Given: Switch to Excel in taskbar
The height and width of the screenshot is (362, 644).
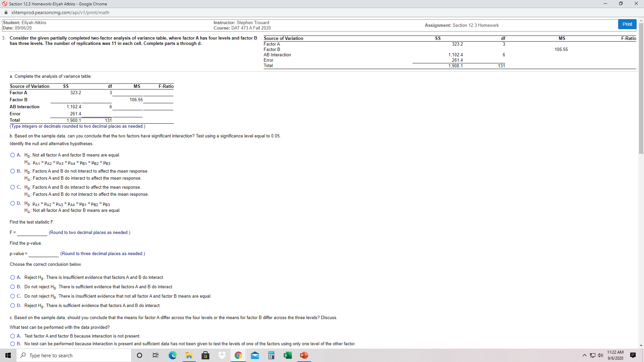Looking at the screenshot, I should (x=287, y=355).
